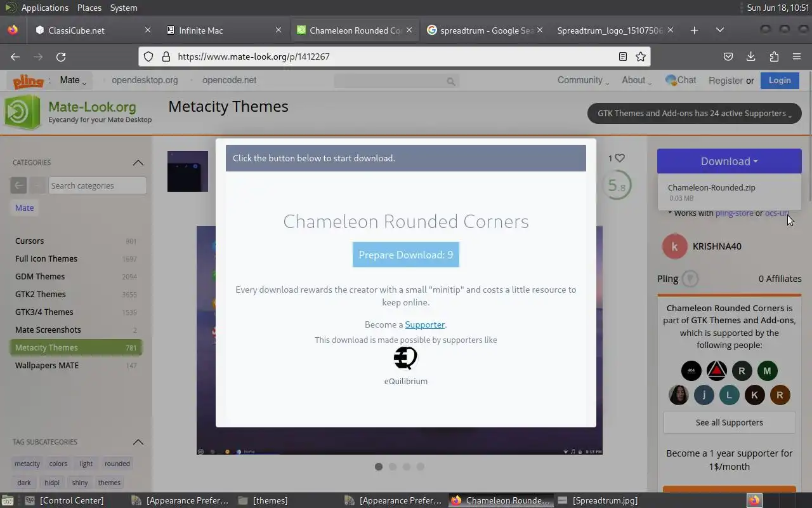Select Chameleon-Rounded.zip file entry
The image size is (812, 508).
click(712, 187)
